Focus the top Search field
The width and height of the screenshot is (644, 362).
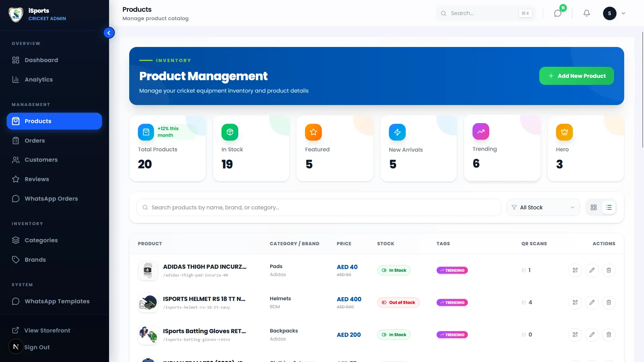tap(486, 13)
